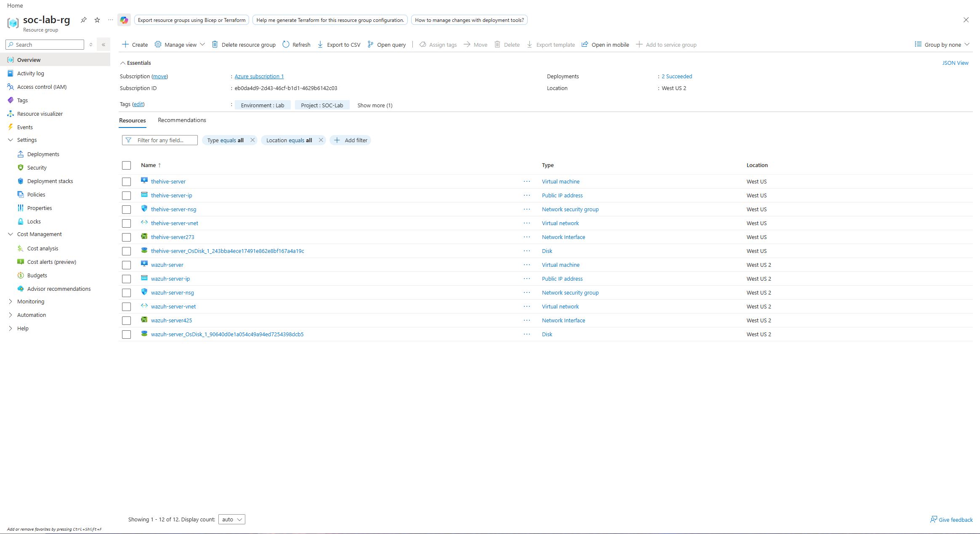
Task: Expand Monitoring section
Action: pyautogui.click(x=11, y=301)
